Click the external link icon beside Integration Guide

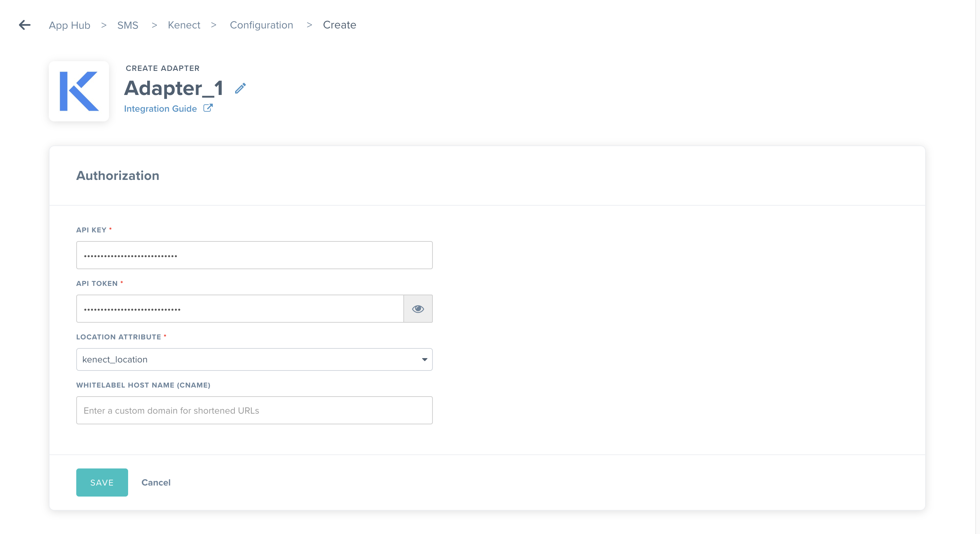click(208, 108)
